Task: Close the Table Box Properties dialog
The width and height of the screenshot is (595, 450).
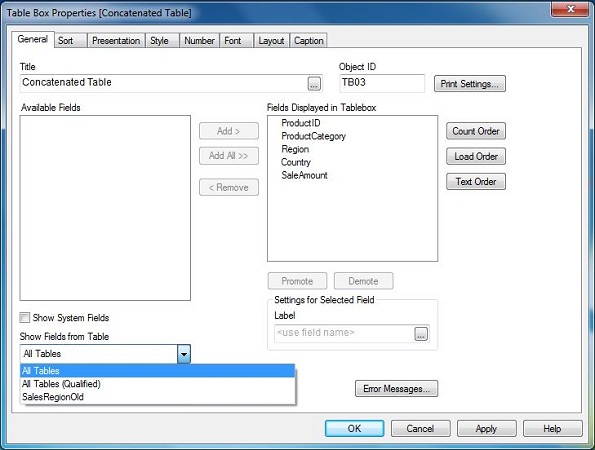Action: [570, 9]
